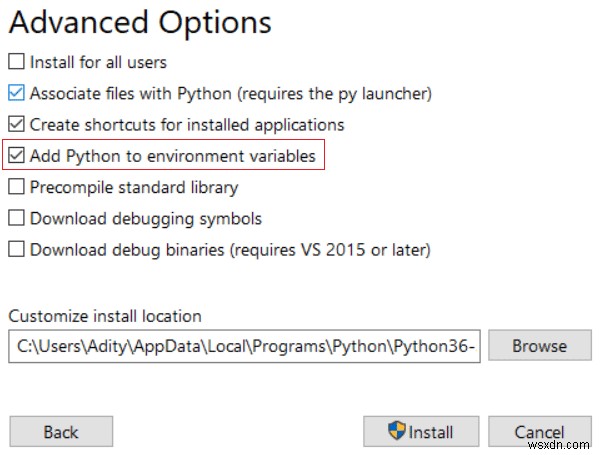
Task: Uncheck Associate files with Python box
Action: click(16, 94)
